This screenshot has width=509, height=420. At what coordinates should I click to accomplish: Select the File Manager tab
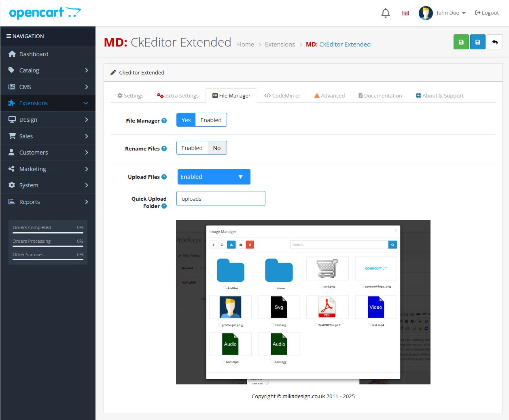pyautogui.click(x=231, y=95)
